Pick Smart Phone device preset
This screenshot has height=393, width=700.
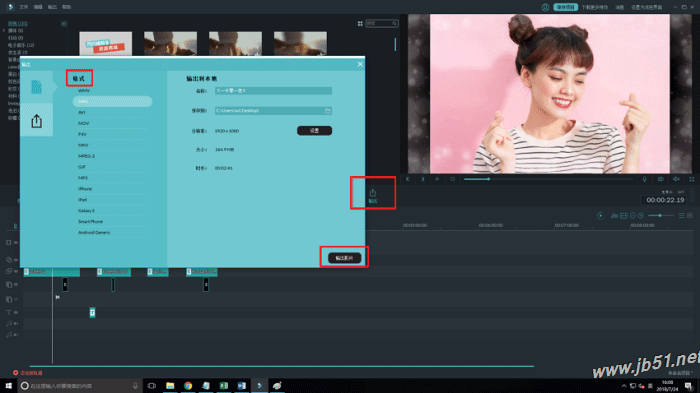91,222
